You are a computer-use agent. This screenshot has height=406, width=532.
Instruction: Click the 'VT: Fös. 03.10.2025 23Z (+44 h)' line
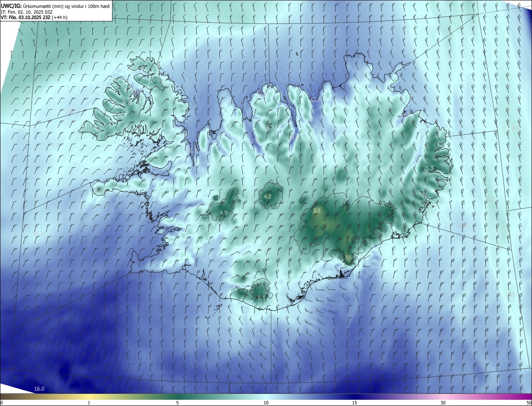(x=34, y=17)
